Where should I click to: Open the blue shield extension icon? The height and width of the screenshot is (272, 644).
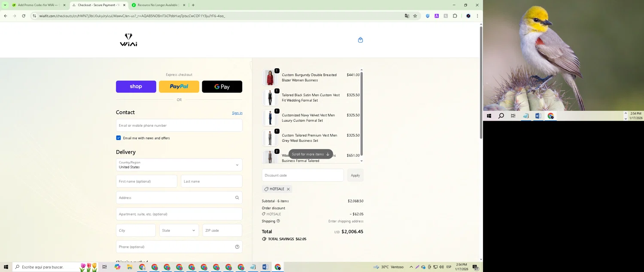[x=428, y=16]
